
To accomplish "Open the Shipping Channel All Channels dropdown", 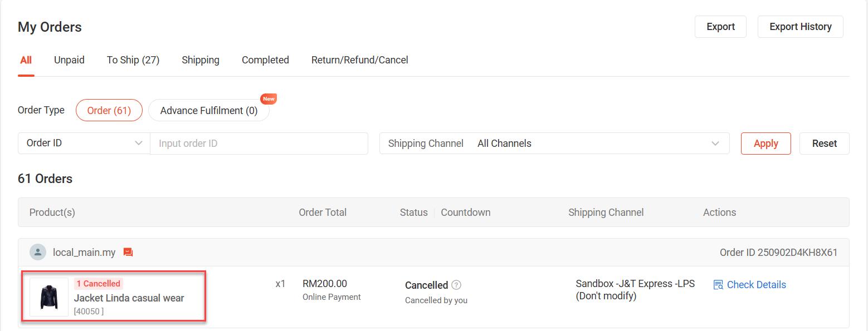I will coord(554,143).
